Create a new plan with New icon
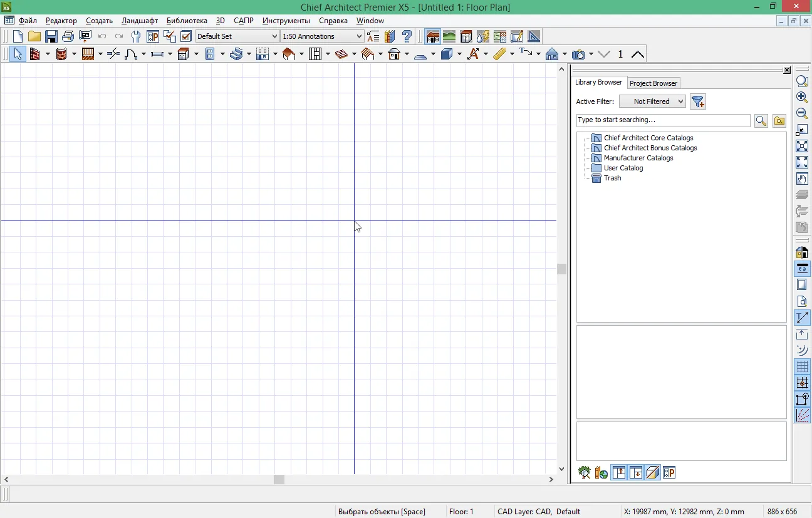The height and width of the screenshot is (518, 812). 18,36
